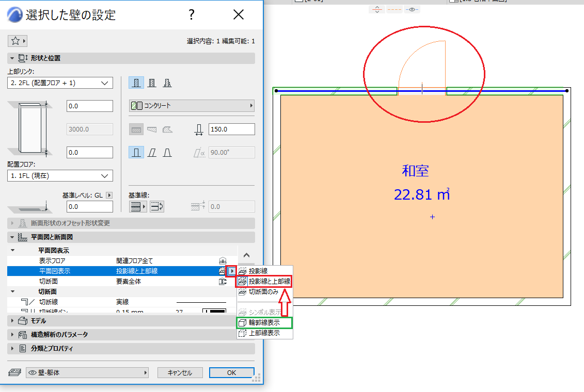Screen dimensions: 584x392
Task: Click the 基準レベル offset 0.0 field
Action: click(90, 206)
